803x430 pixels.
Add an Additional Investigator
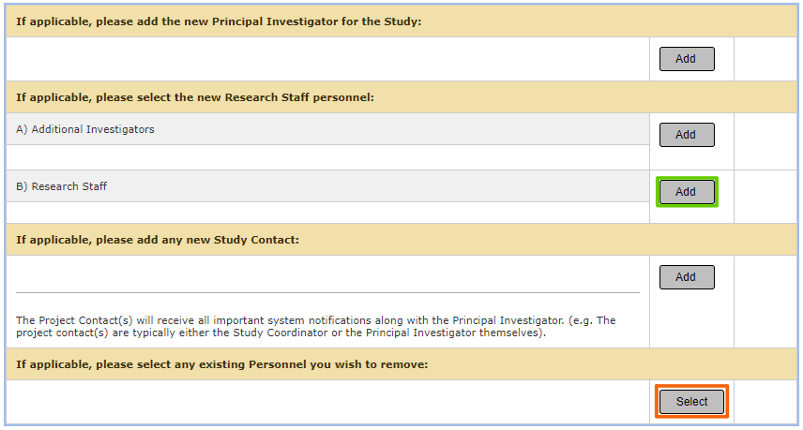tap(686, 135)
